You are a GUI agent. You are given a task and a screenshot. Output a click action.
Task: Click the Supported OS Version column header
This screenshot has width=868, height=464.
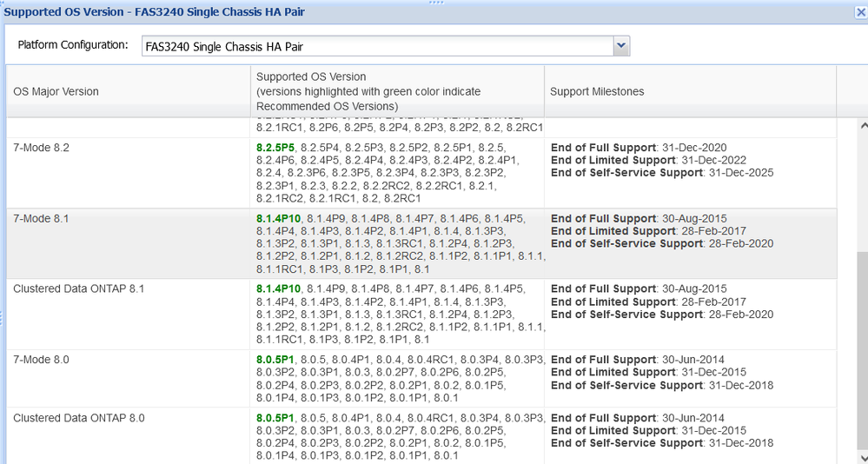coord(311,77)
